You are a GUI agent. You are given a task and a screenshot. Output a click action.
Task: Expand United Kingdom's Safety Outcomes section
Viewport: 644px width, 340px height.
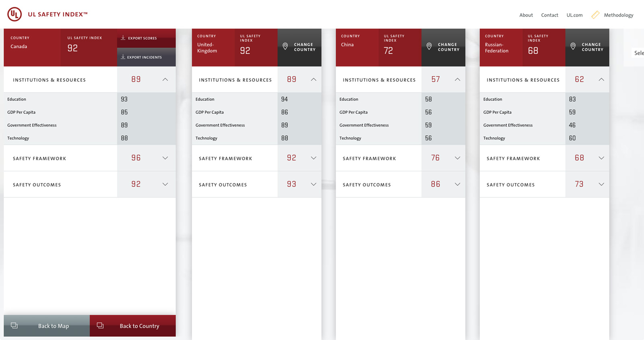click(x=313, y=185)
